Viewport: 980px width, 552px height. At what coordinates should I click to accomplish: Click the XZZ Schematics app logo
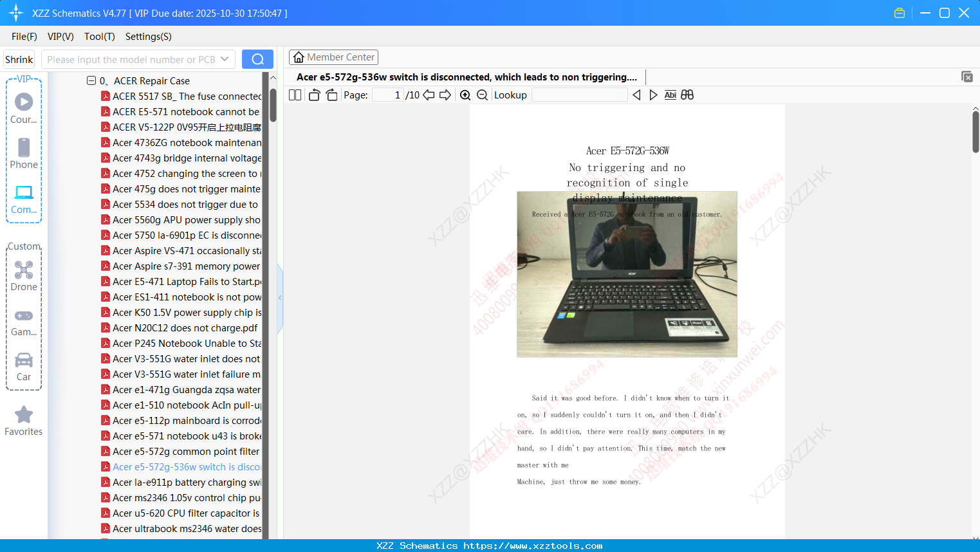click(x=16, y=13)
